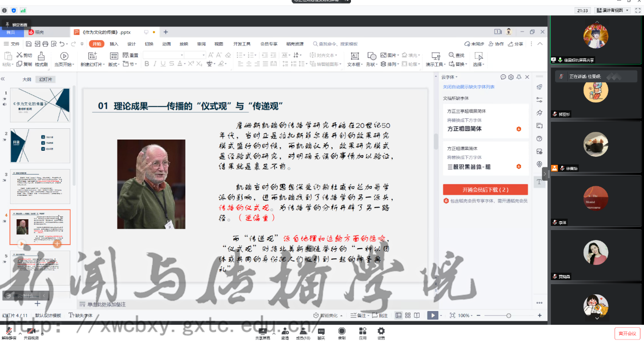Viewport: 644px width, 341px height.
Task: Click the help question mark sidebar icon
Action: (539, 139)
